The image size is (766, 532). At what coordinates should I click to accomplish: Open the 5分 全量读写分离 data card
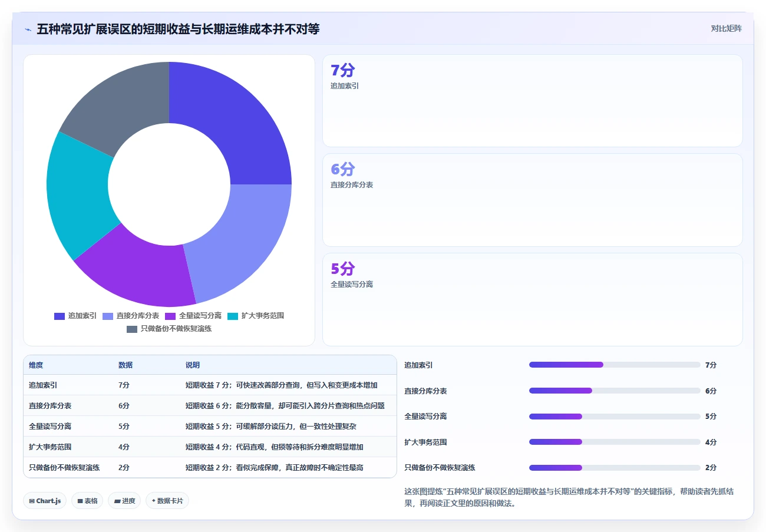[532, 299]
